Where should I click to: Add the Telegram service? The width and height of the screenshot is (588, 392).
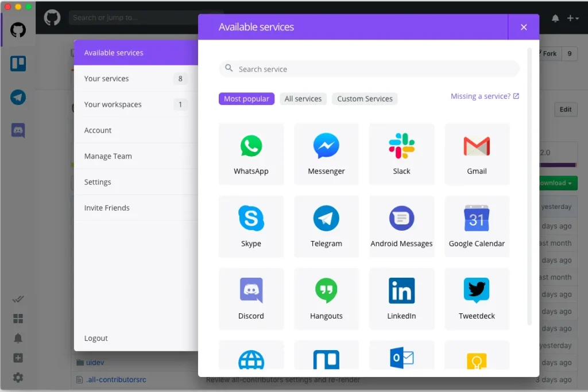(x=326, y=226)
